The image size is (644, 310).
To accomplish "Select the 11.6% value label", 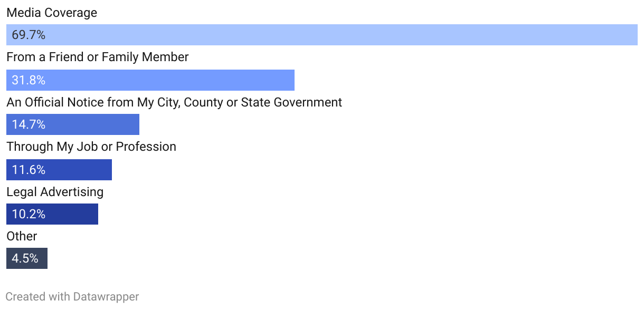I will (x=29, y=170).
